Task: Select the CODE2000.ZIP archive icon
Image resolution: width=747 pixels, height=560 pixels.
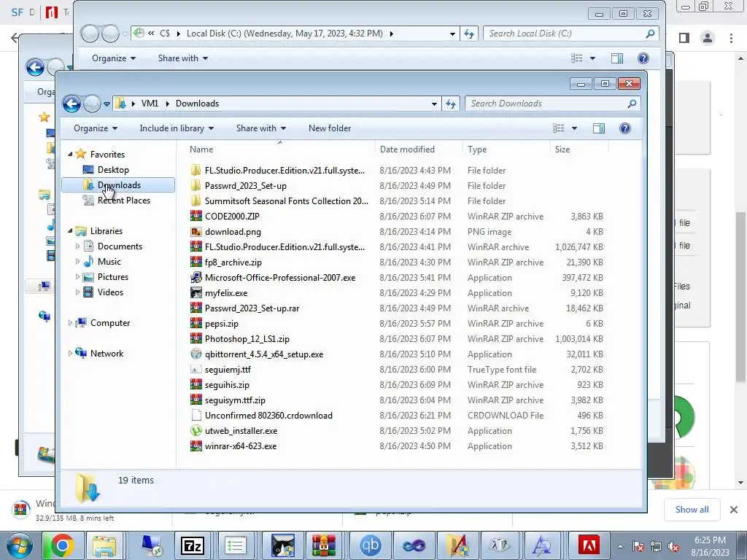Action: coord(196,216)
